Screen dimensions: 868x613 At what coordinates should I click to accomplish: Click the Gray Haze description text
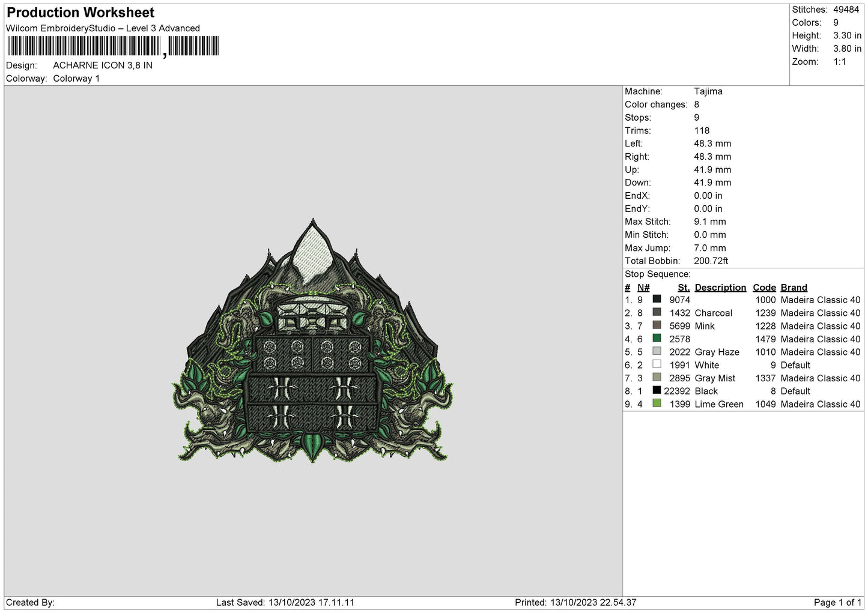(717, 352)
